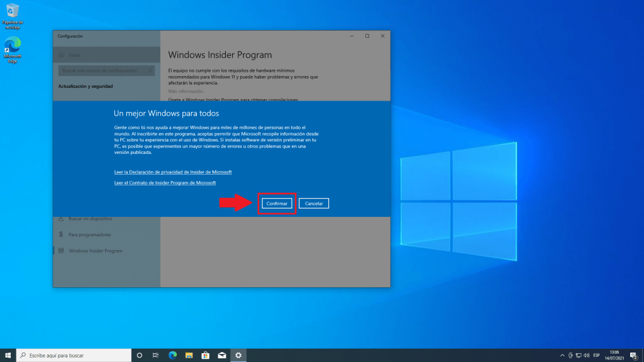Open the Contrato de Insider Program link
This screenshot has height=362, width=644.
(x=165, y=183)
